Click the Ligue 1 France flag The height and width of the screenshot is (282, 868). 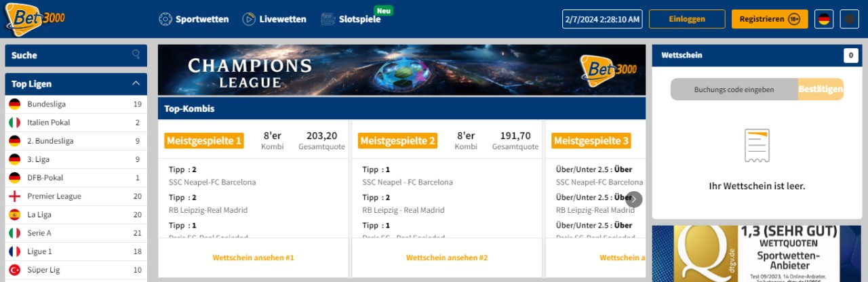(14, 251)
